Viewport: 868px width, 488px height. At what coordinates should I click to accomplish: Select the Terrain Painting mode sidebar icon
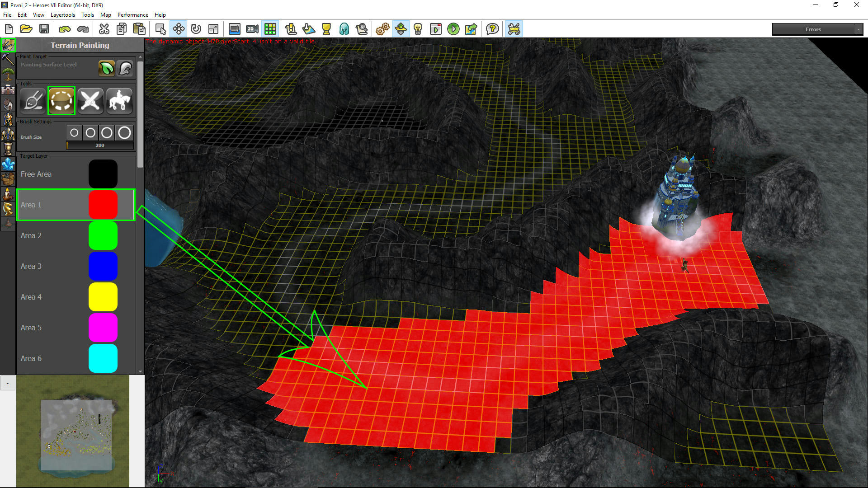click(x=8, y=45)
